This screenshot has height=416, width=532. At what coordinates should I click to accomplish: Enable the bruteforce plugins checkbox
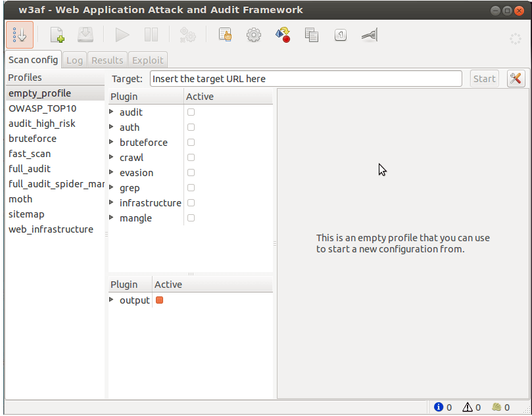point(191,142)
